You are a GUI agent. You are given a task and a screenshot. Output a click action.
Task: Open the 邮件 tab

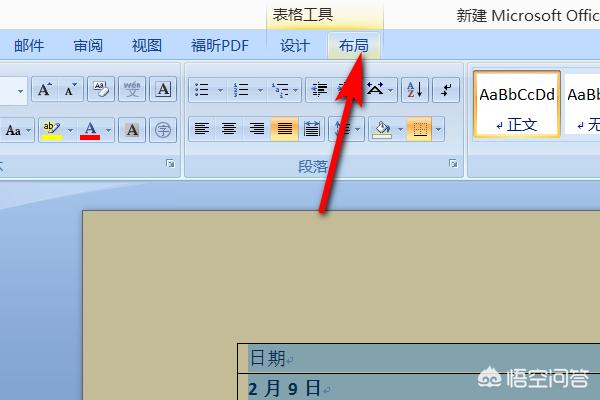pyautogui.click(x=29, y=46)
